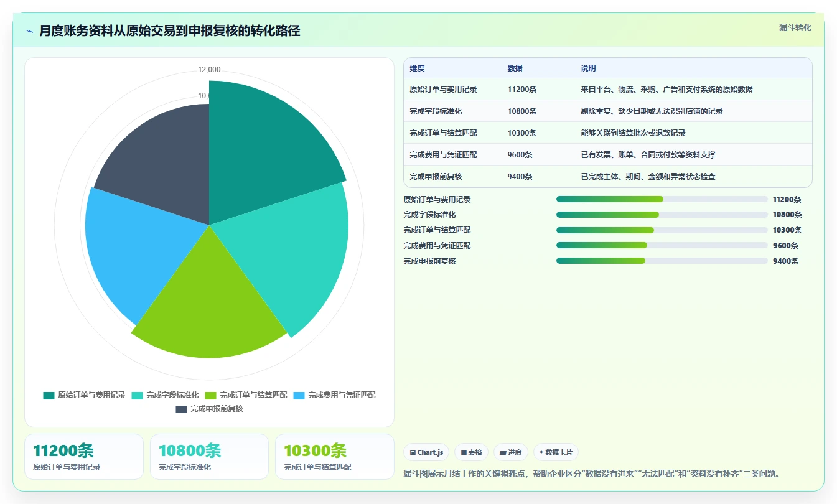Screen dimensions: 837x504
Task: Click description 已完成主体、期间、金额和异常状态检查
Action: tap(648, 177)
